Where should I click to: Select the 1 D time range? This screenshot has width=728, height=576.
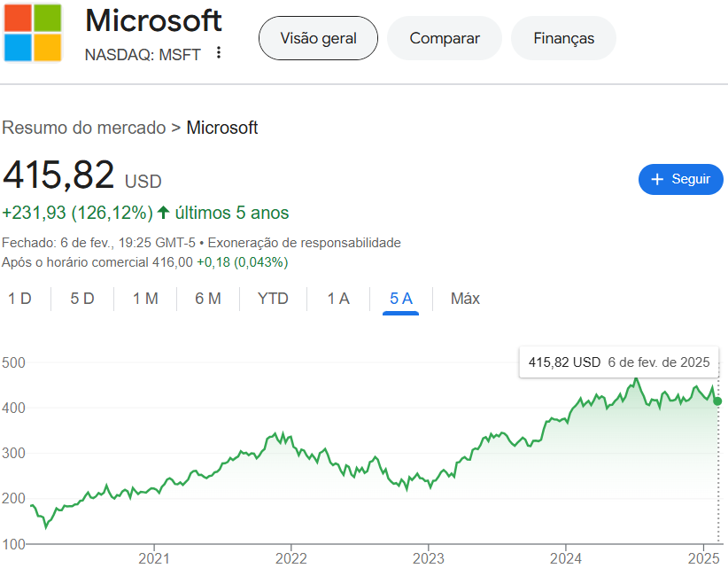(x=19, y=299)
